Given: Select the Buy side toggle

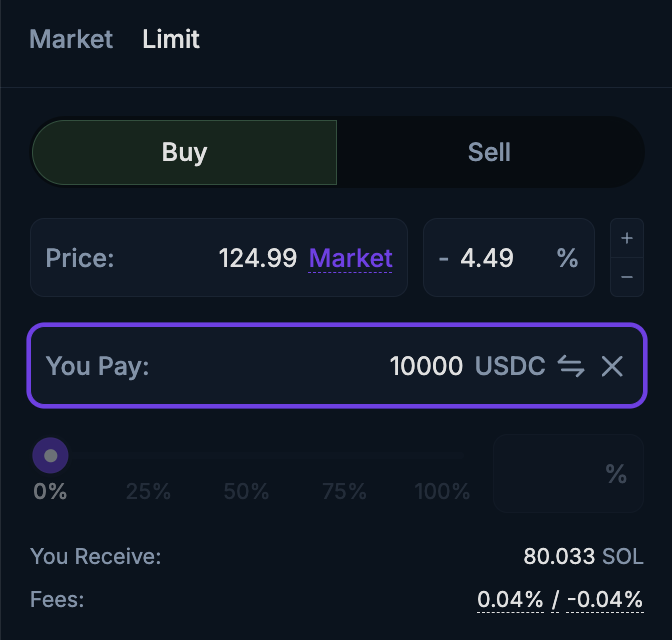Looking at the screenshot, I should (185, 152).
